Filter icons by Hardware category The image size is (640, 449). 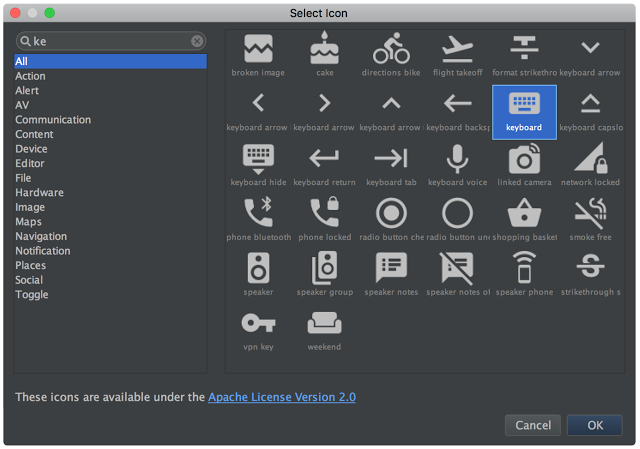click(39, 193)
